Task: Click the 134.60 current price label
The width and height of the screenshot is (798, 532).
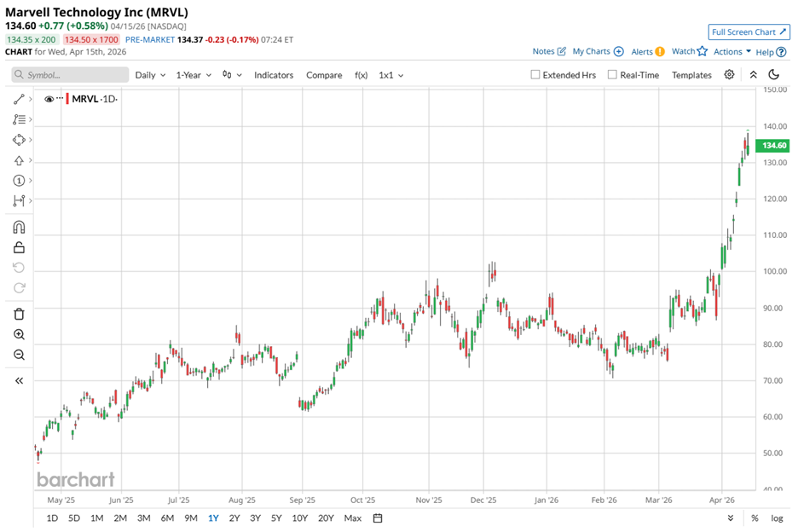Action: coord(773,146)
